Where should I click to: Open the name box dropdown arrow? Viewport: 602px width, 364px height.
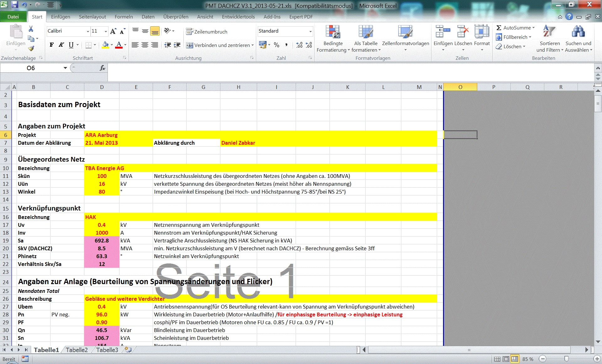coord(65,68)
